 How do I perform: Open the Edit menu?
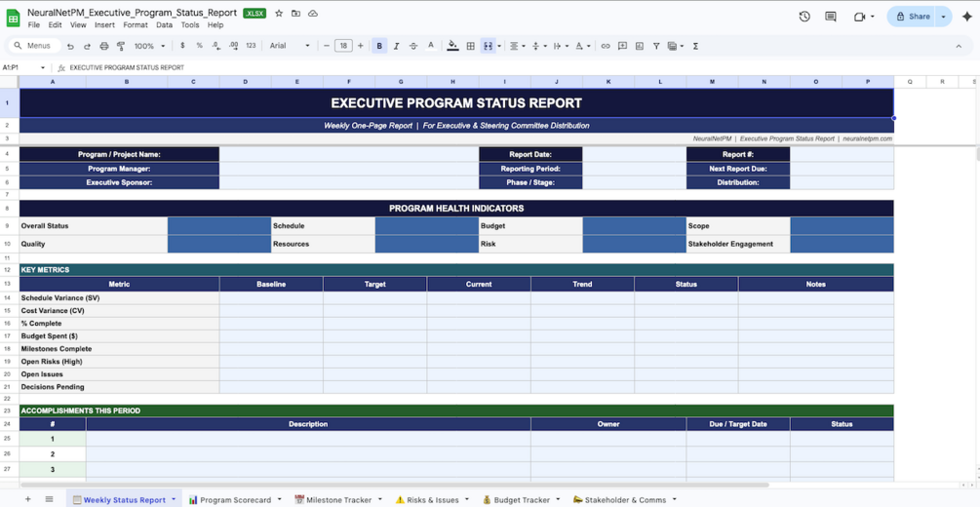click(55, 25)
